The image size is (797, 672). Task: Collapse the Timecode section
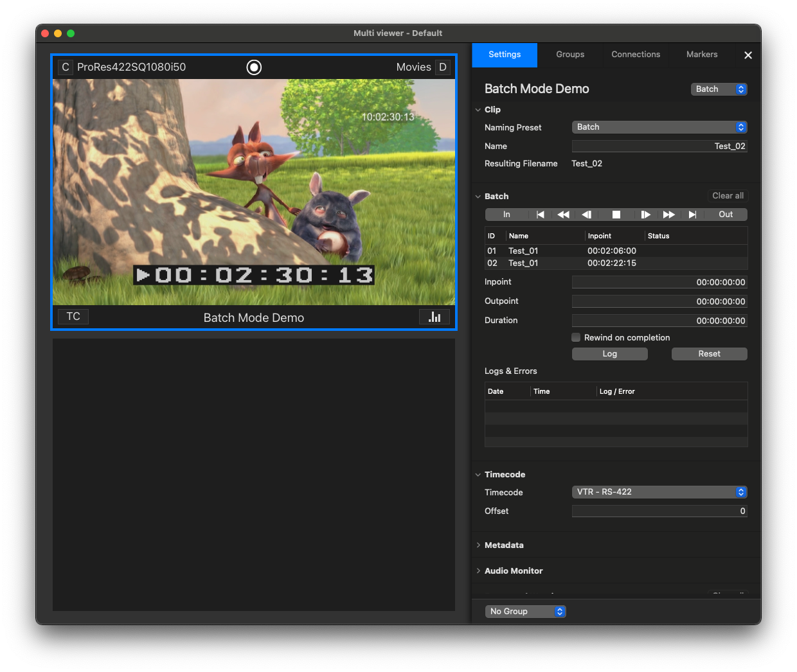tap(478, 475)
